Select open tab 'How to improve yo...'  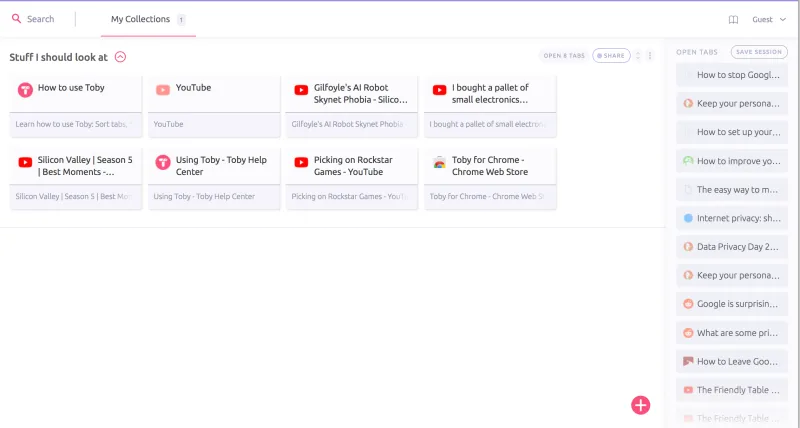click(x=732, y=161)
